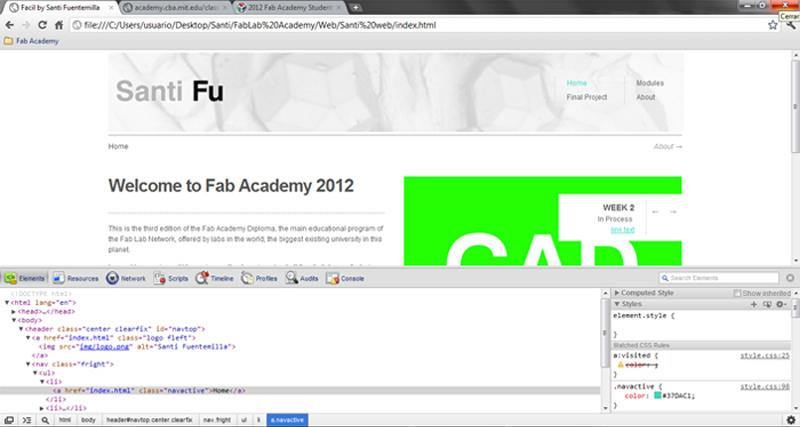Expand the collapsed second li node
This screenshot has height=427, width=800.
(x=42, y=408)
